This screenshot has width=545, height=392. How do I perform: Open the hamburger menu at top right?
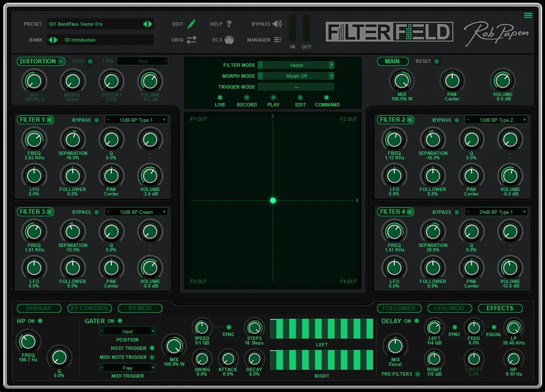click(x=528, y=15)
